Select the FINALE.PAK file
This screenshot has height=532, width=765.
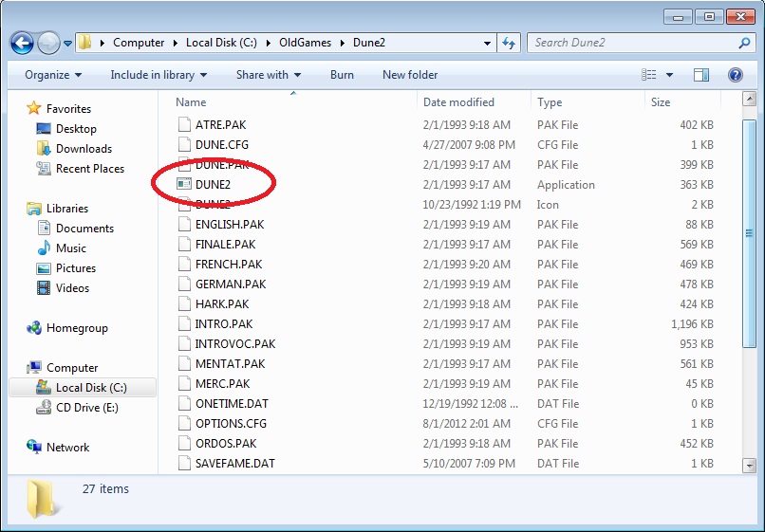click(x=225, y=245)
